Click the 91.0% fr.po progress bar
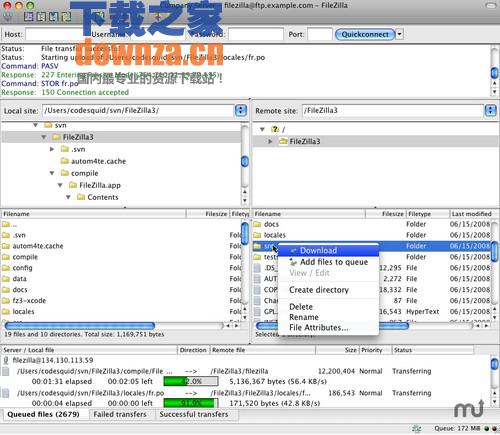Screen dimensions: 500x435 tap(191, 403)
